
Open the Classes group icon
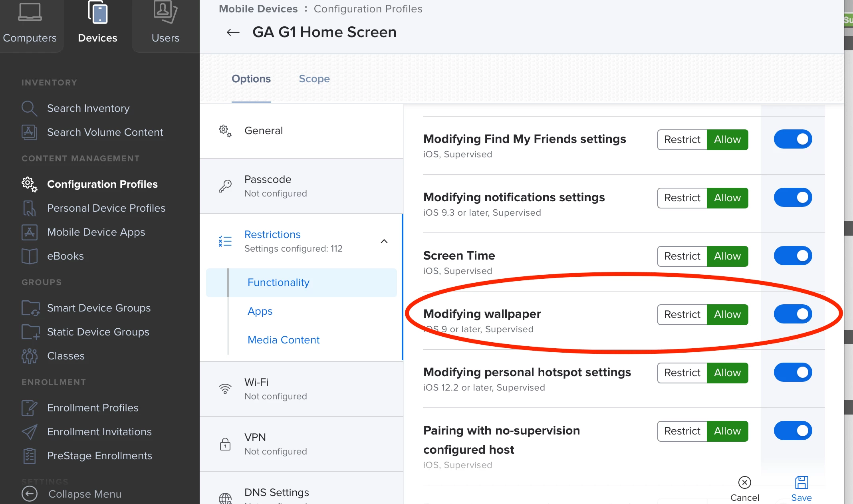coord(29,356)
